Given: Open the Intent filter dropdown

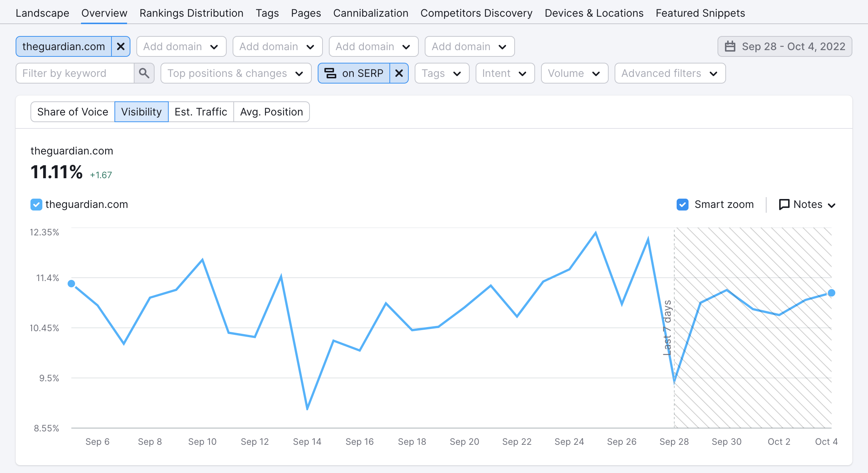Looking at the screenshot, I should click(x=505, y=73).
